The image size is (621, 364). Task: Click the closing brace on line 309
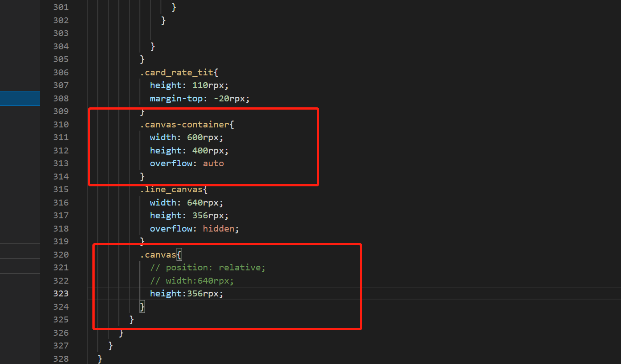tap(142, 111)
